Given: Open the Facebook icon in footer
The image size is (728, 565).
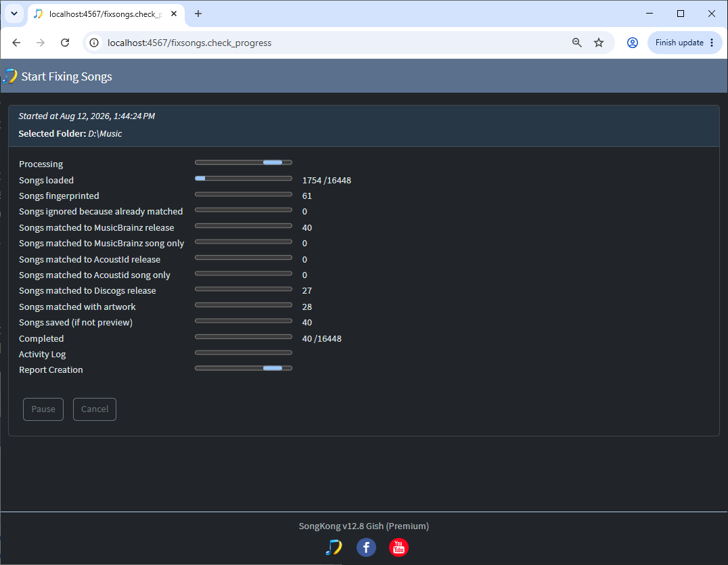Looking at the screenshot, I should [366, 547].
